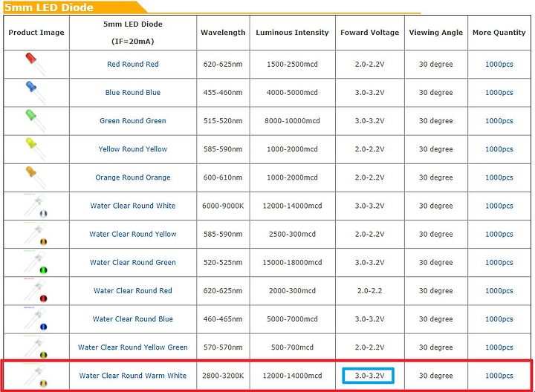This screenshot has width=535, height=392.
Task: Select the 2800-3200K wavelength cell
Action: [x=223, y=376]
